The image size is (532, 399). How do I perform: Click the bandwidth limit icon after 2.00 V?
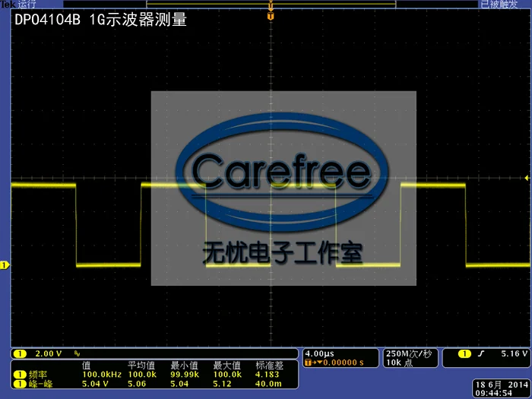click(x=77, y=354)
